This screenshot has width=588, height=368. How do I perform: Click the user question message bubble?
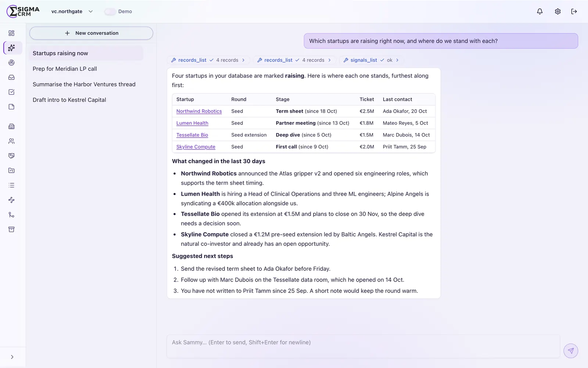[x=441, y=41]
